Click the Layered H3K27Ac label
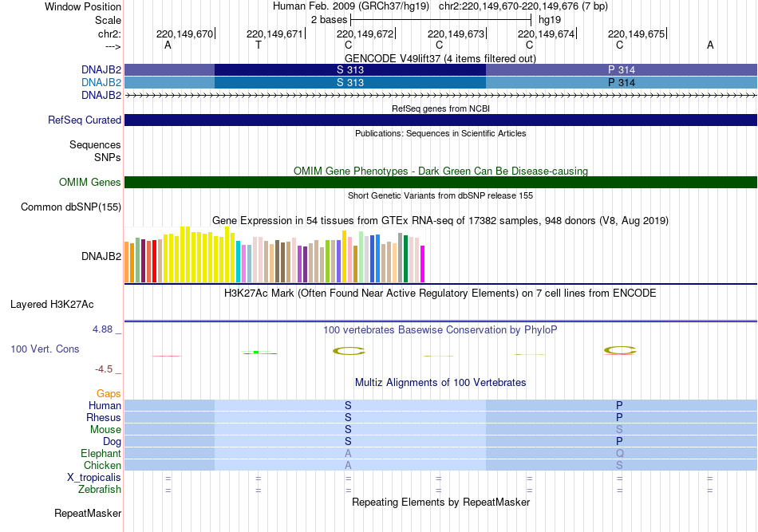 coord(52,305)
